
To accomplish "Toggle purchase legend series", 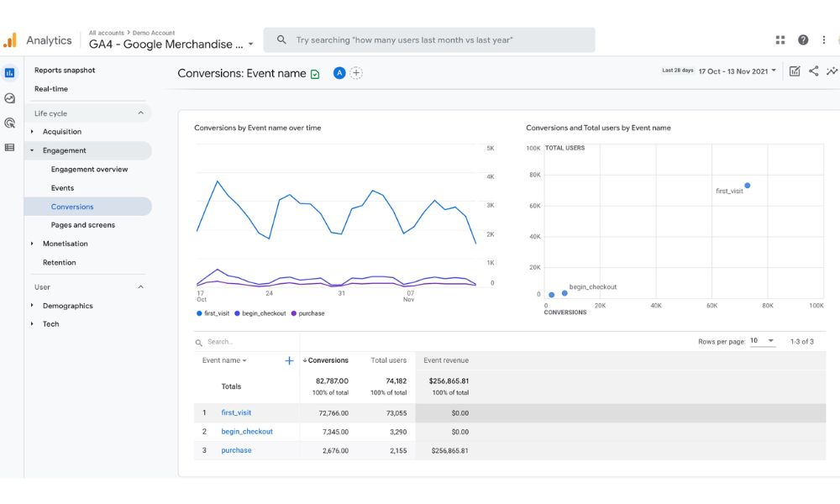I will 308,313.
